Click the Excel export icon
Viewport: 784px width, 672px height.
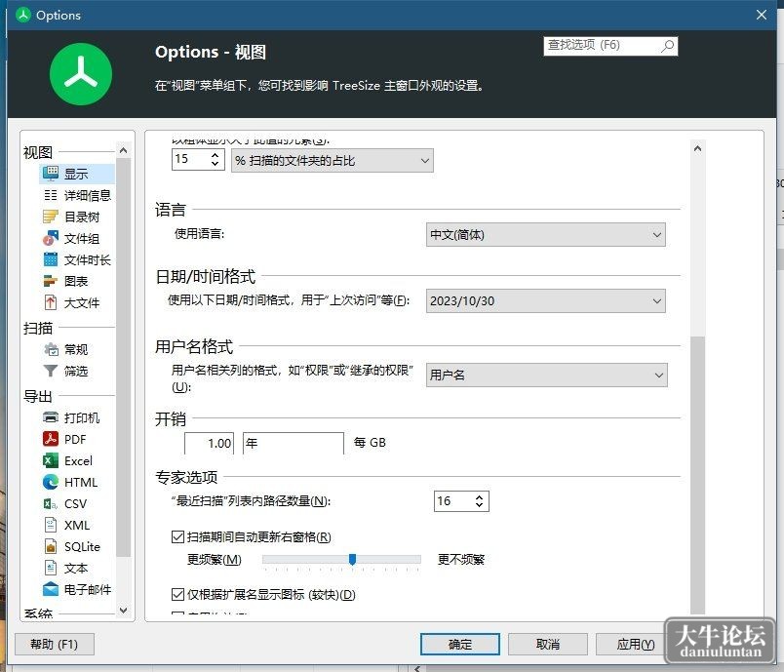click(51, 460)
